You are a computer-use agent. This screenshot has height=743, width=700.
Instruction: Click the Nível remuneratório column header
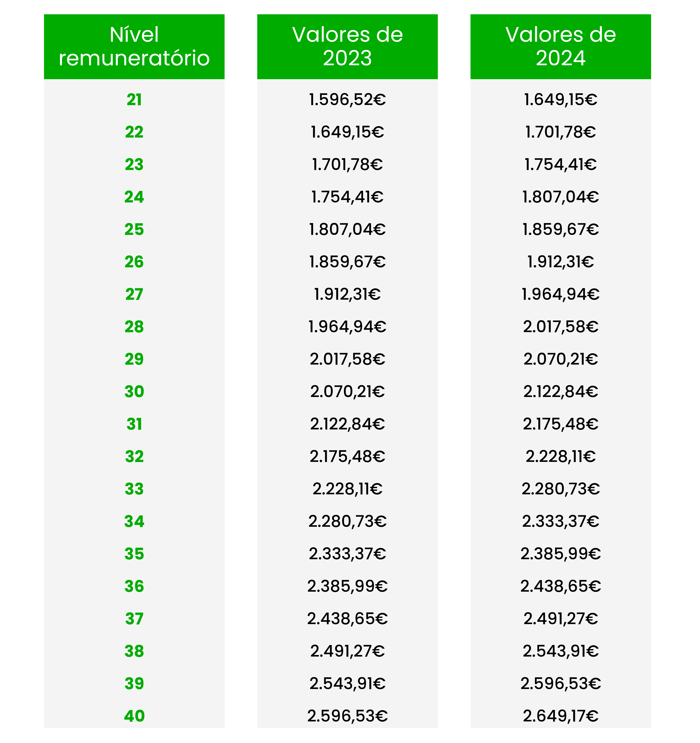[134, 47]
